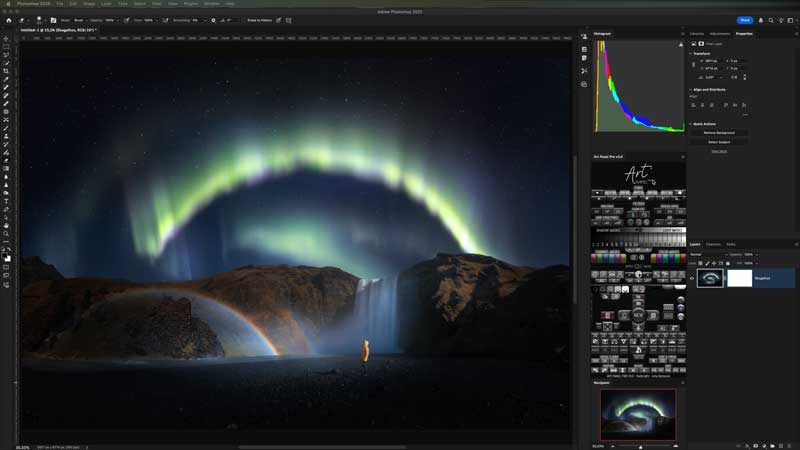Open the Adjustments tab
The height and width of the screenshot is (450, 800).
(719, 33)
